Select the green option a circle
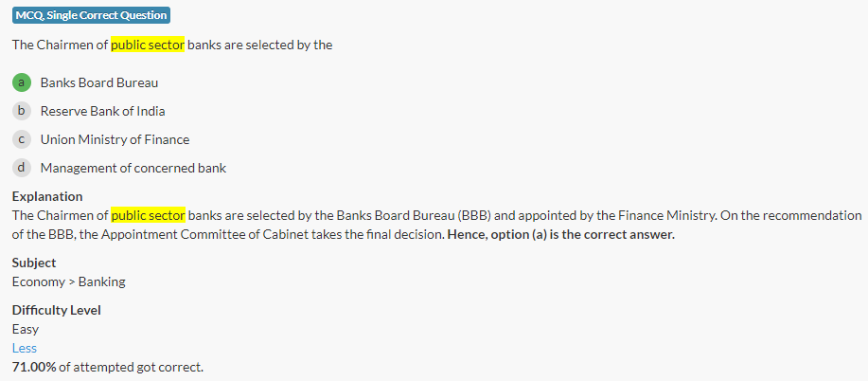The width and height of the screenshot is (868, 381). click(x=22, y=82)
